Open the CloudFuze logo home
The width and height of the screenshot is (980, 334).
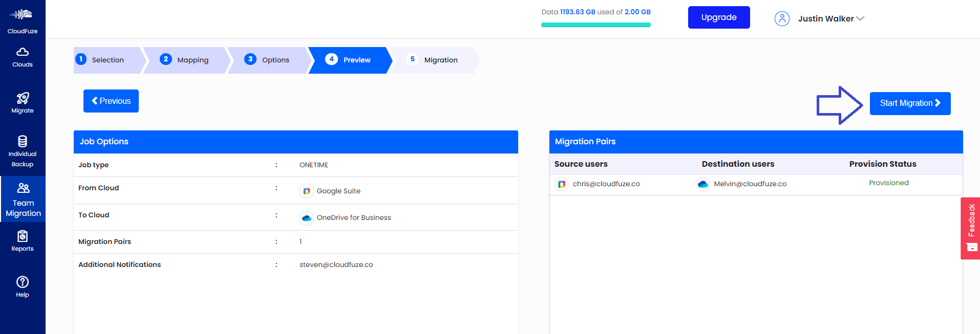[22, 20]
